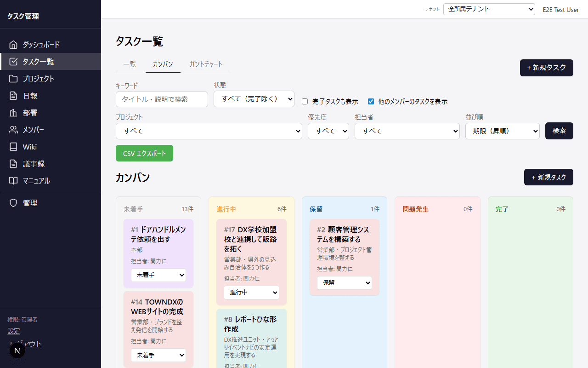The width and height of the screenshot is (588, 368).
Task: Change status dropdown on task #17
Action: 251,292
